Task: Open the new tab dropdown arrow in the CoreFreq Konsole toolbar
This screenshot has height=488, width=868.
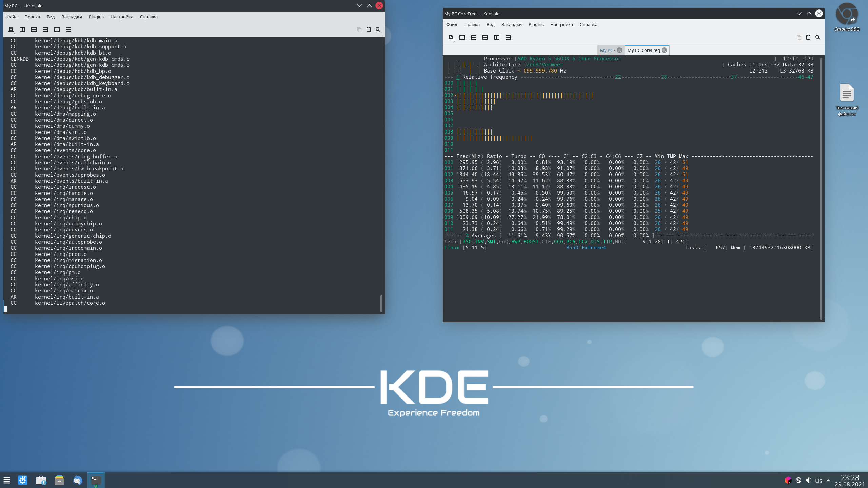Action: pos(454,41)
